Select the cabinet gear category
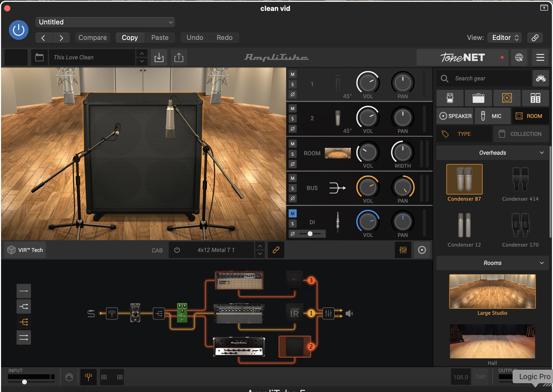This screenshot has width=553, height=392. (x=507, y=98)
